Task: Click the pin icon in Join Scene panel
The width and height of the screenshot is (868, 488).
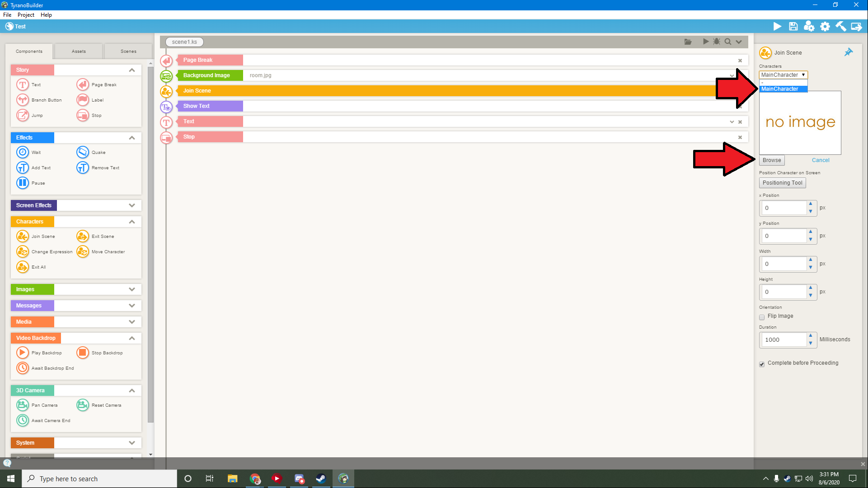Action: (848, 52)
